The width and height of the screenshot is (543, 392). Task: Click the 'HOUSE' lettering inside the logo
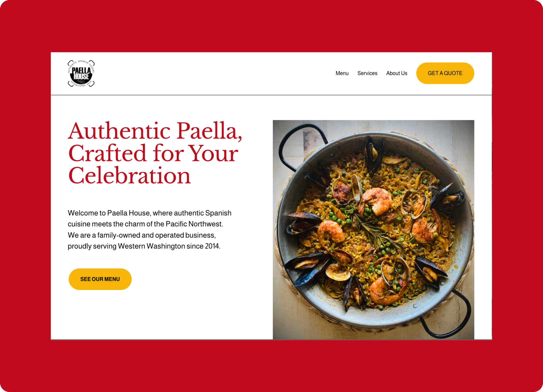(81, 77)
